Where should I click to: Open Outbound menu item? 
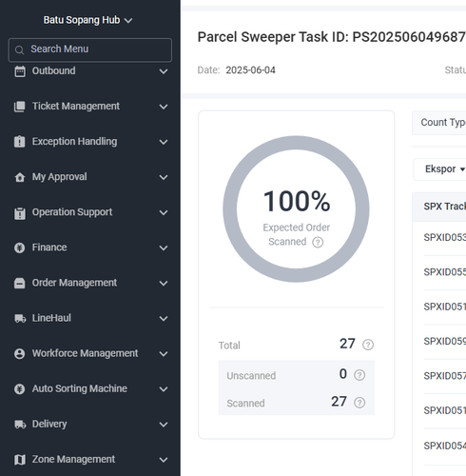pos(90,71)
